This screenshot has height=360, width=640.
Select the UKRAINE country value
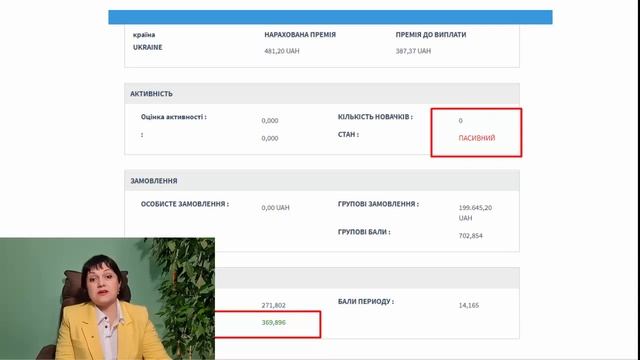click(x=147, y=47)
